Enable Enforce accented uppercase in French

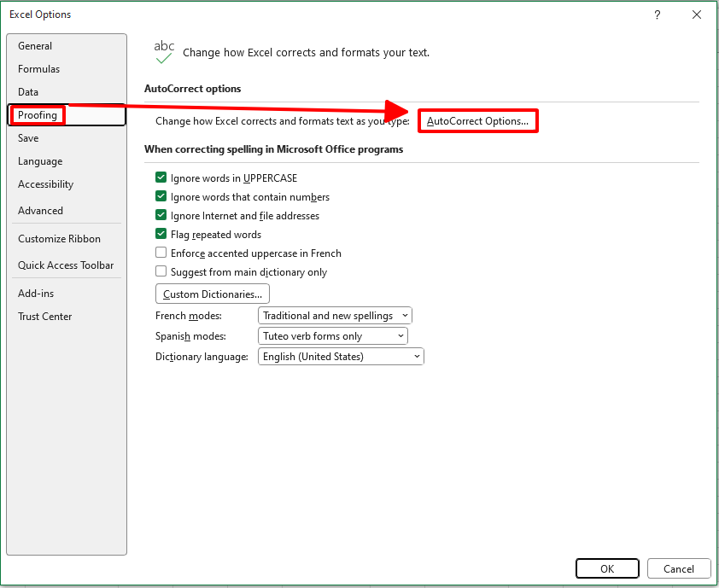click(x=161, y=253)
